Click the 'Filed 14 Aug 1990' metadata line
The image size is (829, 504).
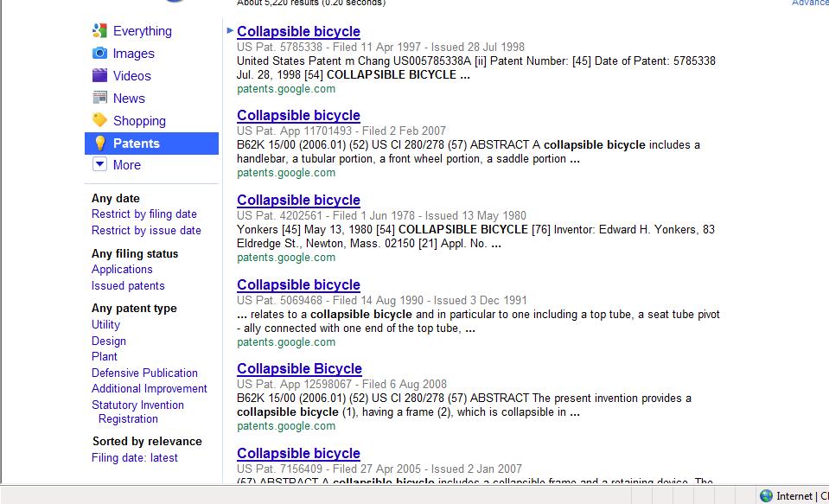pyautogui.click(x=382, y=300)
